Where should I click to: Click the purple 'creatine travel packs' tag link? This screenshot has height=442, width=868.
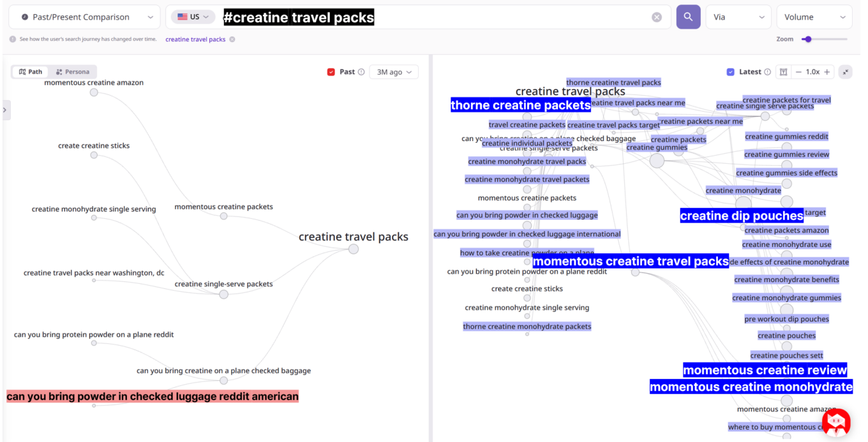(x=195, y=40)
